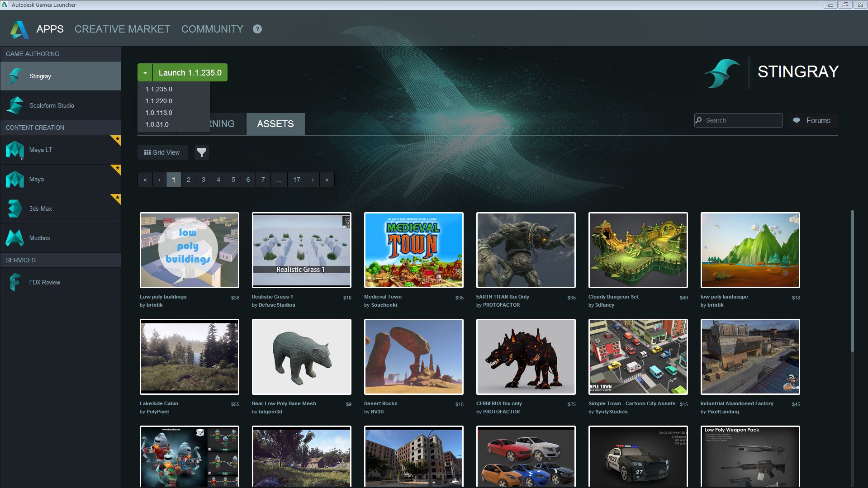
Task: Go to page 17 of assets
Action: 296,180
